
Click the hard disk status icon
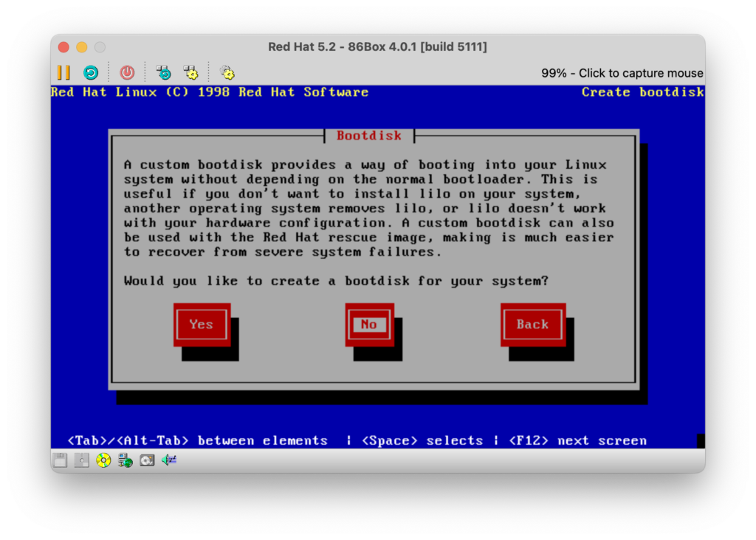coord(147,460)
